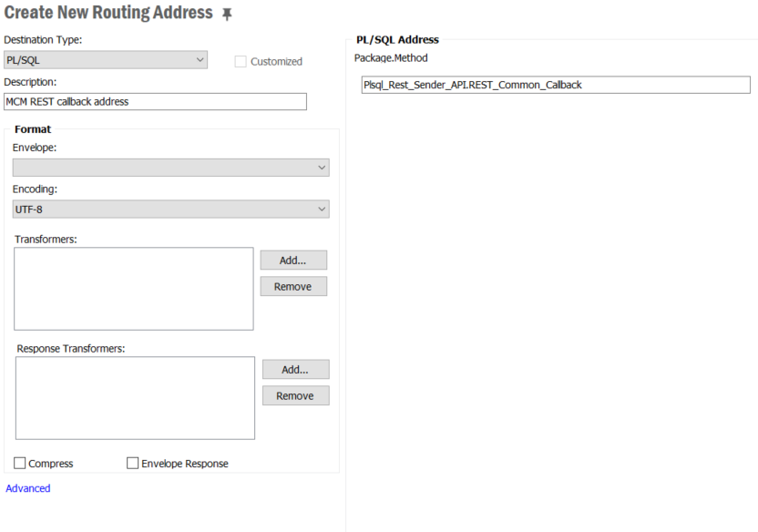Viewport: 758px width, 532px height.
Task: Click inside the Transformers list box
Action: 133,289
